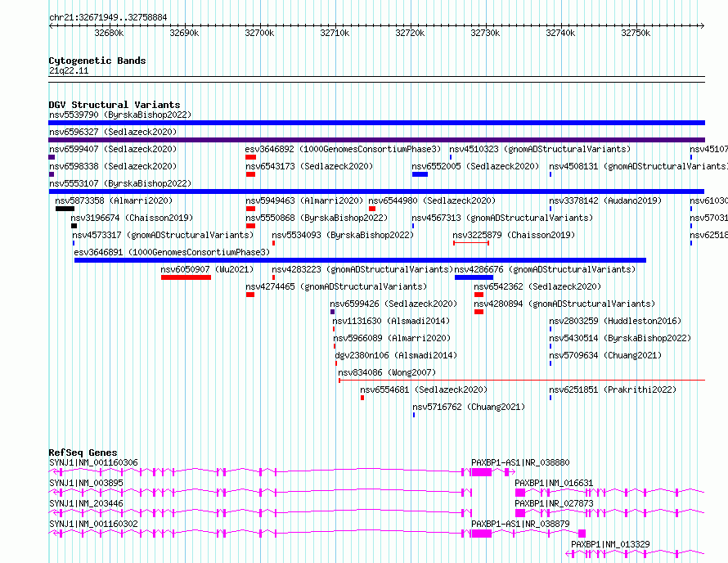Click the 32680k ruler position
The image size is (728, 563).
(x=109, y=33)
